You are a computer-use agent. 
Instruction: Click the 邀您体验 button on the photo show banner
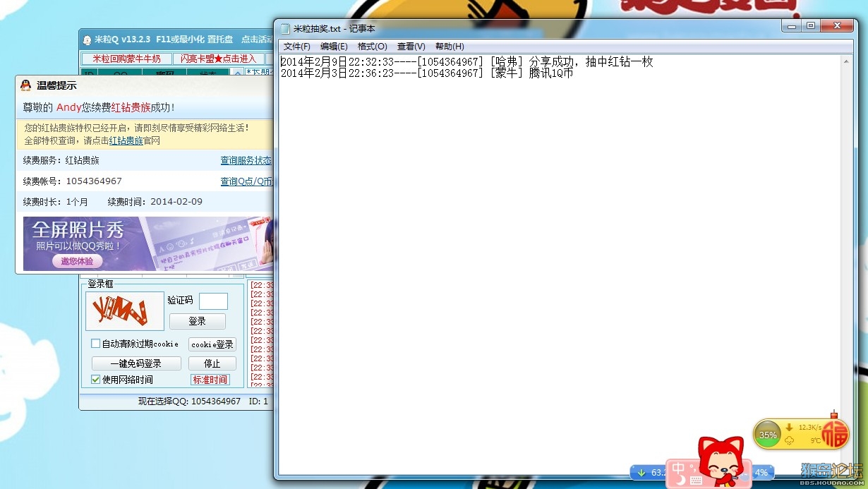(77, 261)
